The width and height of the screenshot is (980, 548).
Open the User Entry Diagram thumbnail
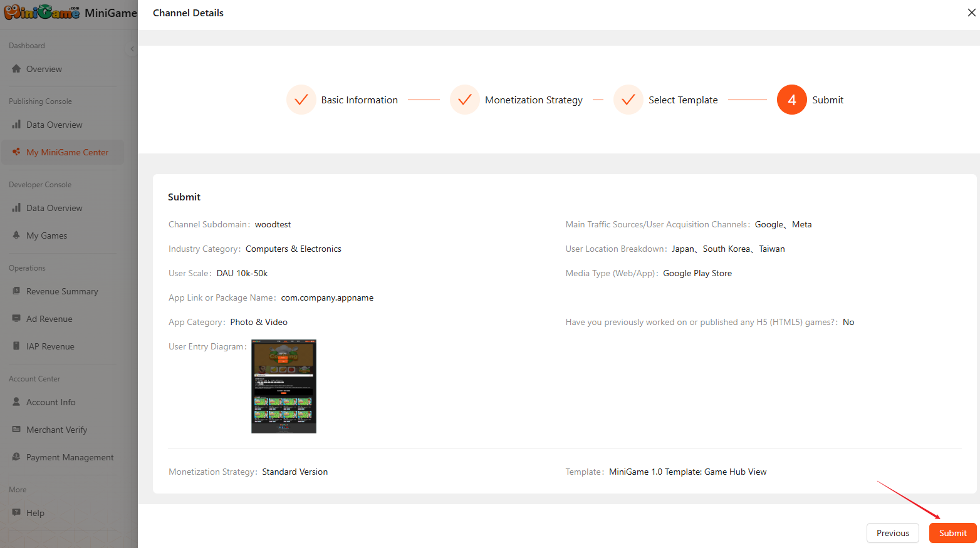click(x=284, y=386)
